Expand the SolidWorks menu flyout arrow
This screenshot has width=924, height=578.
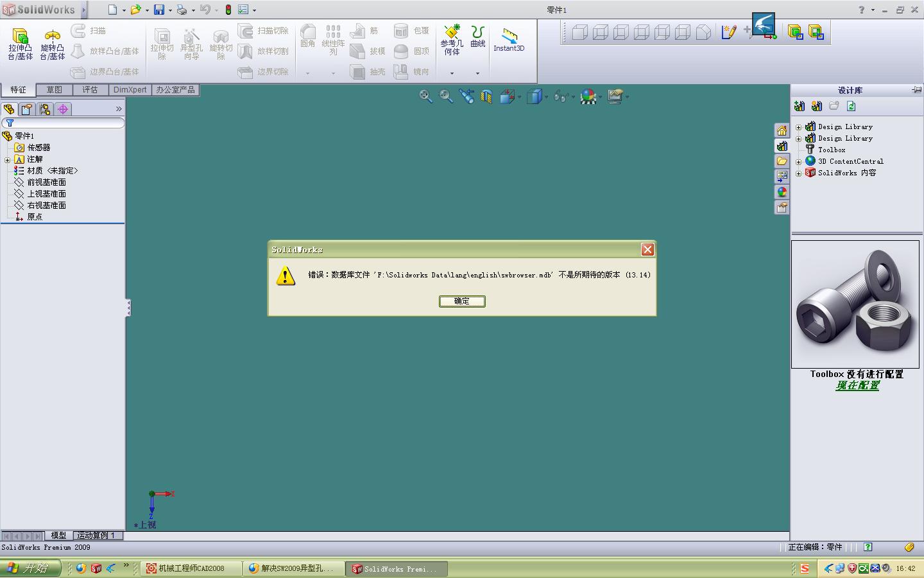click(x=83, y=10)
